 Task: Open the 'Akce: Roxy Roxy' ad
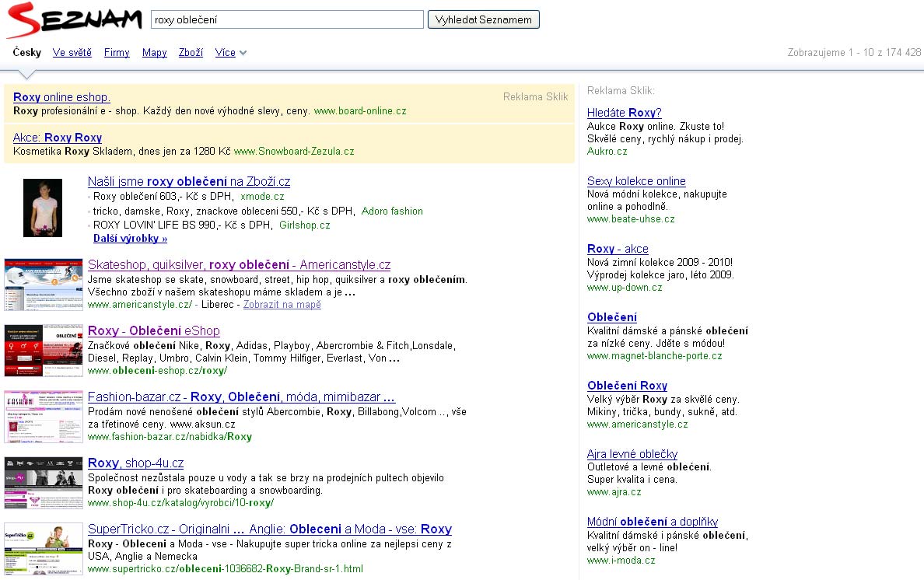[57, 137]
